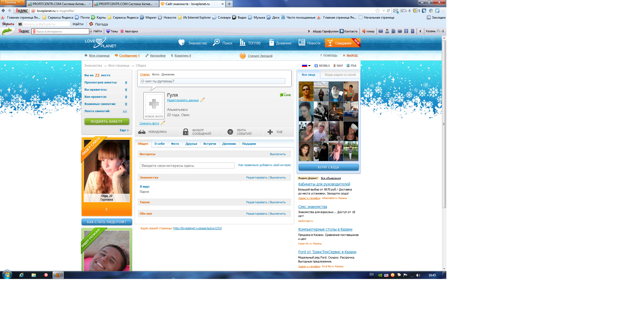Click the taskbar volume icon
This screenshot has height=322, width=644.
418,275
